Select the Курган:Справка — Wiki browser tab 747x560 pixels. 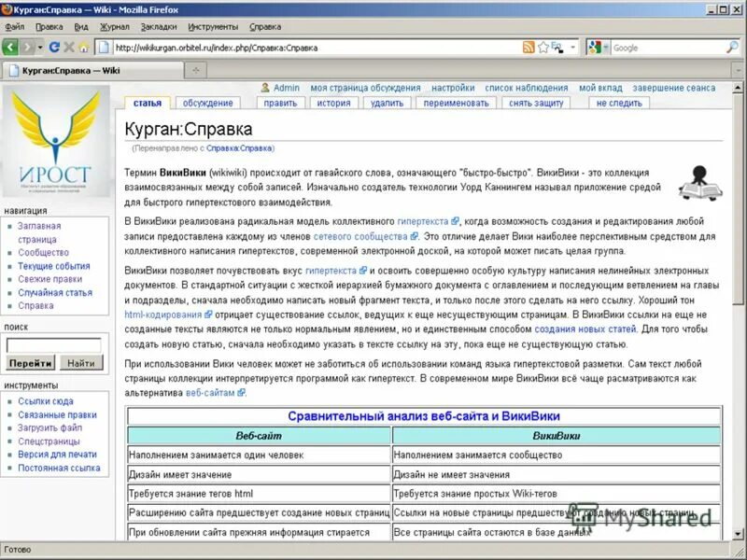[92, 71]
